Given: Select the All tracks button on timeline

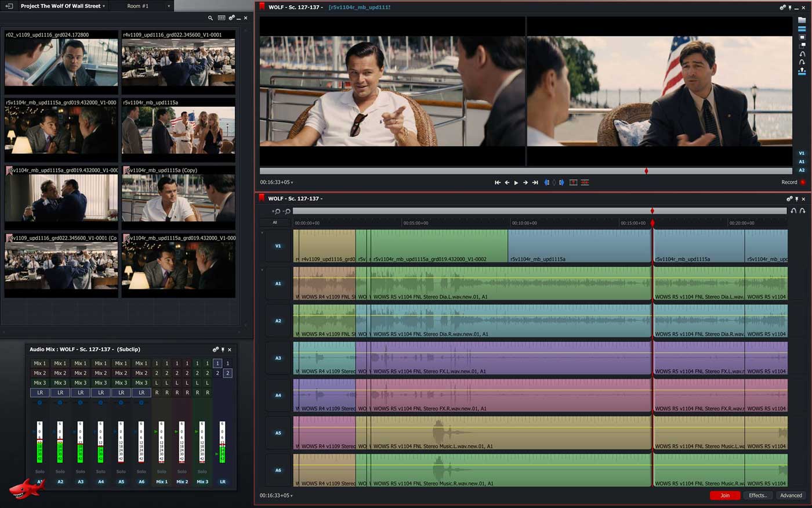Looking at the screenshot, I should (275, 222).
